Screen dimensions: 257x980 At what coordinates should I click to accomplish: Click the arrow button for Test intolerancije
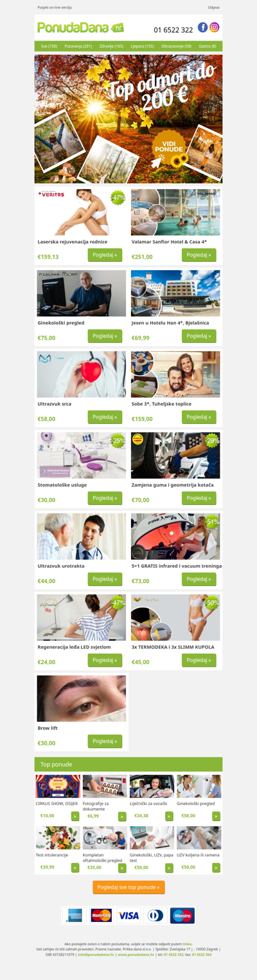[75, 867]
